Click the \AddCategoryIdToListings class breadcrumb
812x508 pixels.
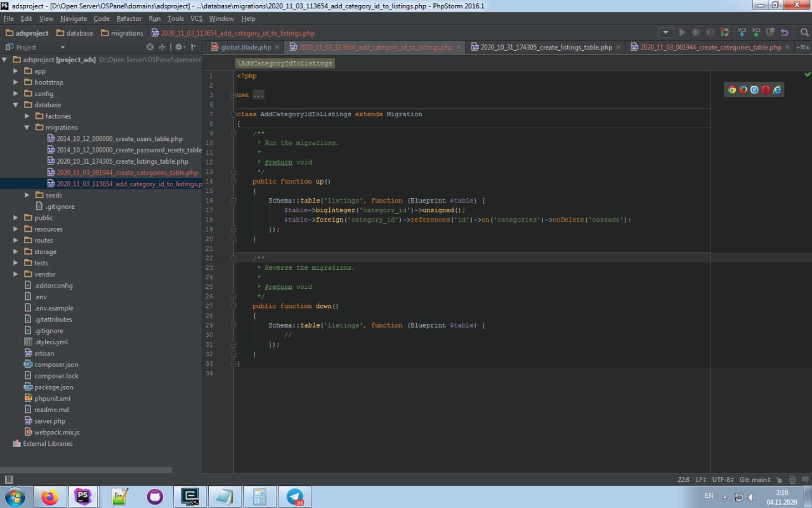point(285,63)
